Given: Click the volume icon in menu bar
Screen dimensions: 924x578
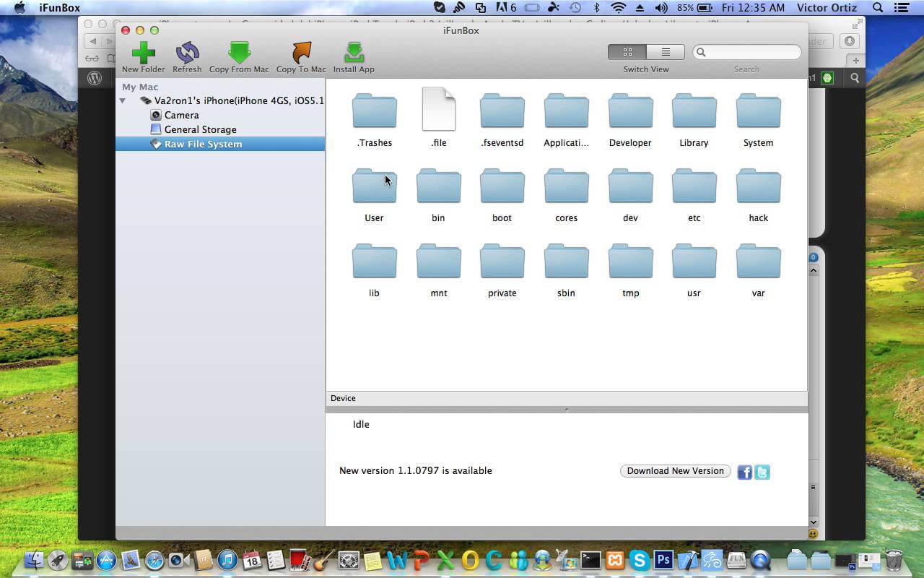Looking at the screenshot, I should point(661,8).
